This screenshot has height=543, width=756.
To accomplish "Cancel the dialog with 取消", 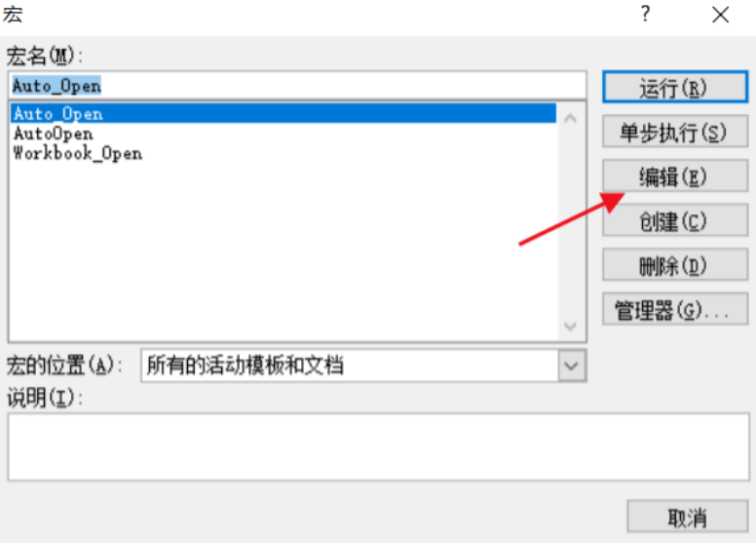I will (x=688, y=517).
